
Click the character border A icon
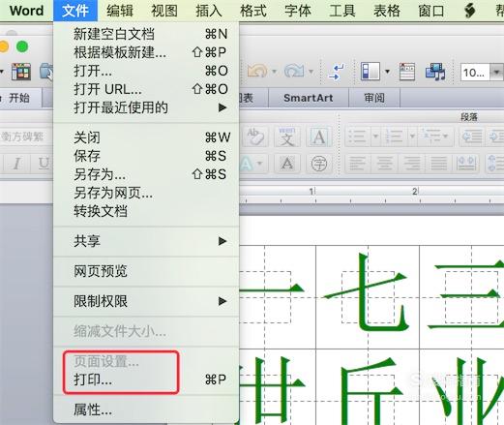[319, 137]
